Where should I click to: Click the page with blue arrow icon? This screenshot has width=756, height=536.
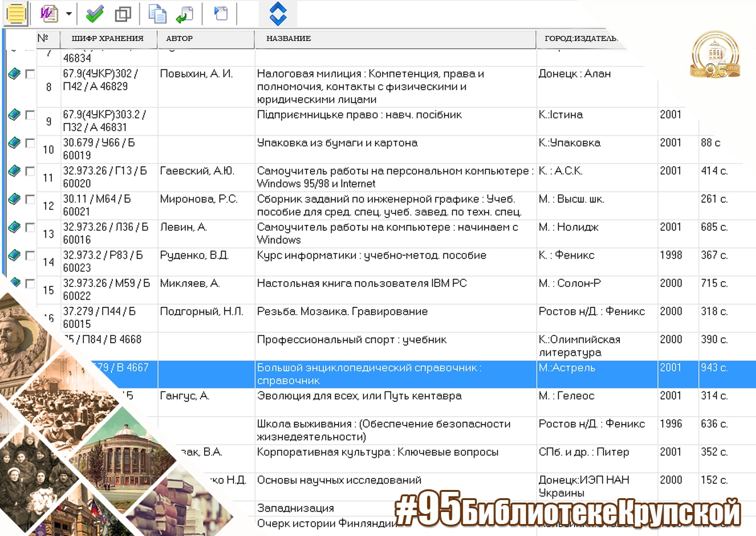click(220, 13)
